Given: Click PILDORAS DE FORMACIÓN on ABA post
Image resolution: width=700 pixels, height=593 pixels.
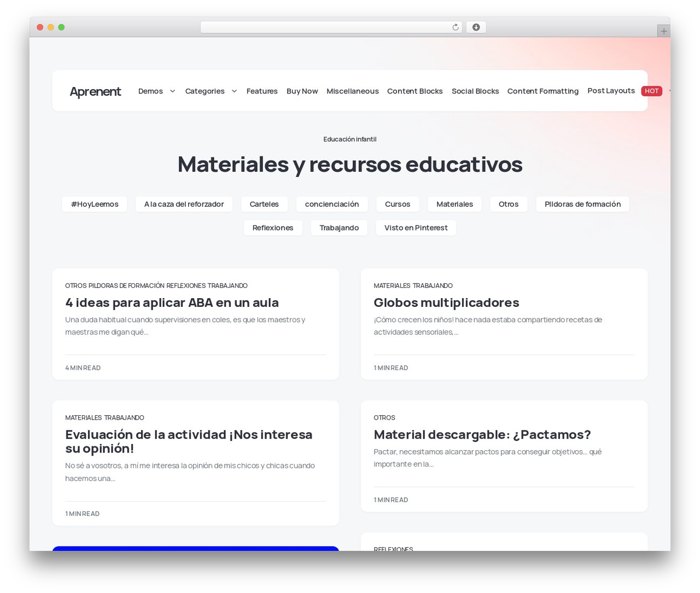Looking at the screenshot, I should pyautogui.click(x=126, y=286).
